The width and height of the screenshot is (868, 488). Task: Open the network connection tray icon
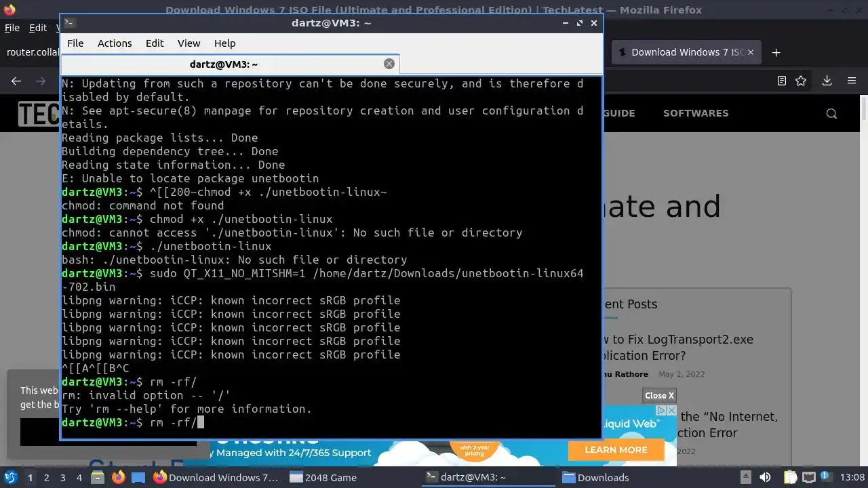[x=809, y=477]
